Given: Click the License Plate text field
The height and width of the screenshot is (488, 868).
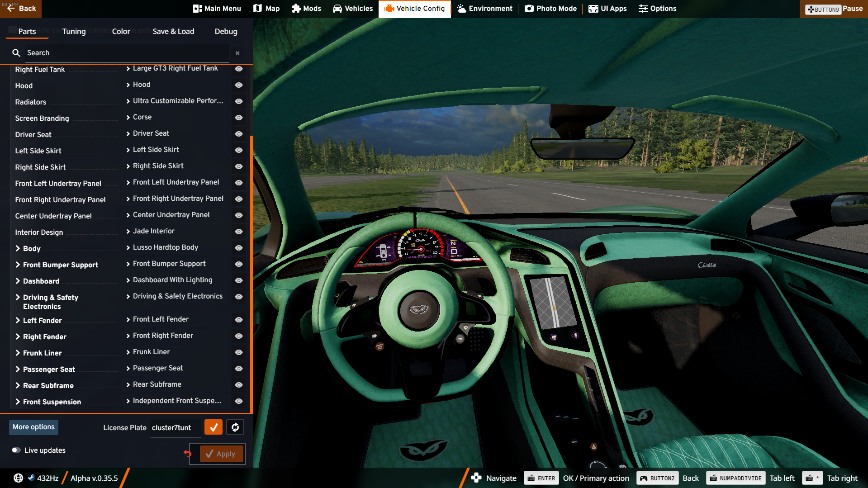Looking at the screenshot, I should coord(175,428).
